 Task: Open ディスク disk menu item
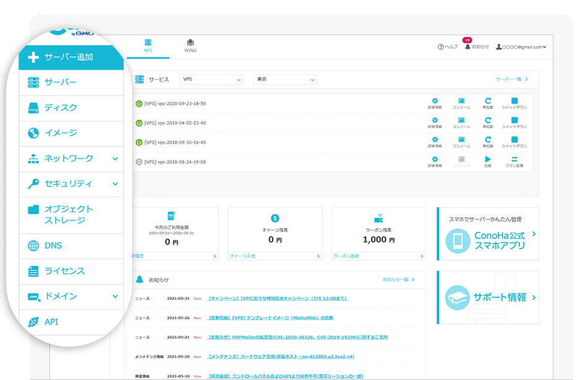[x=61, y=108]
